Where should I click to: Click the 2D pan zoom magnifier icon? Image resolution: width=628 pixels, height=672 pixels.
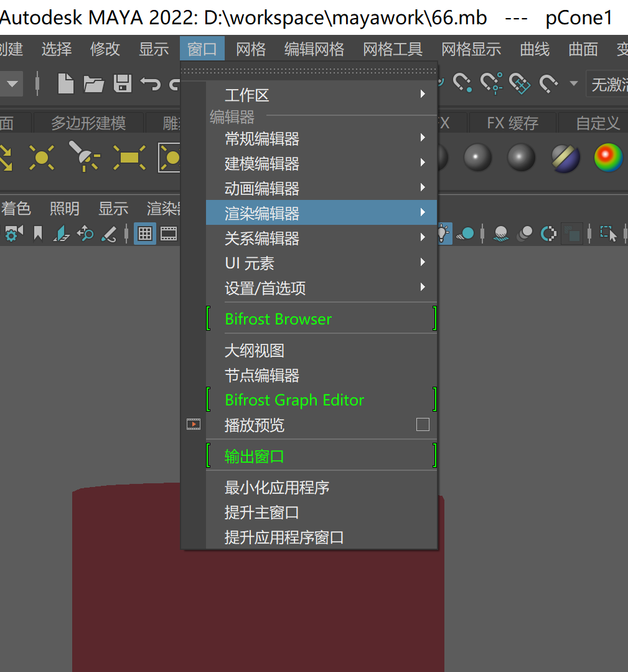[x=85, y=234]
